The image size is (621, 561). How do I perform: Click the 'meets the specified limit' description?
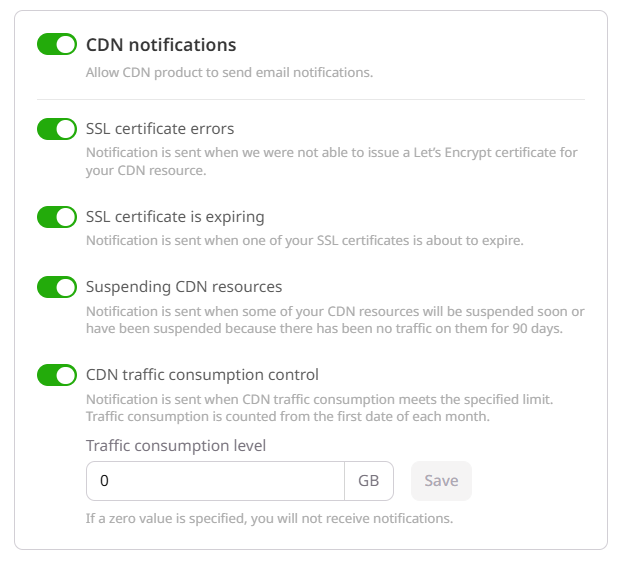point(319,408)
